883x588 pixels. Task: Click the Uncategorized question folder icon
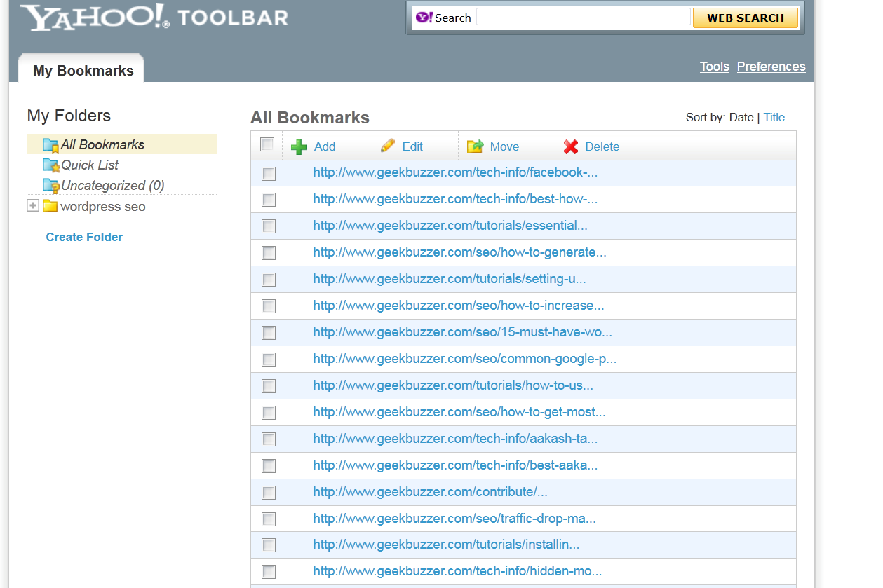[50, 186]
